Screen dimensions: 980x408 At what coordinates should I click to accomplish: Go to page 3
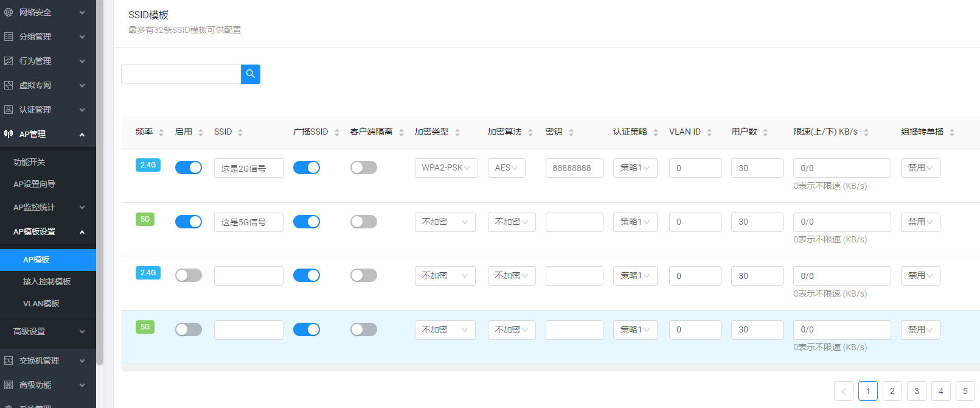click(917, 391)
